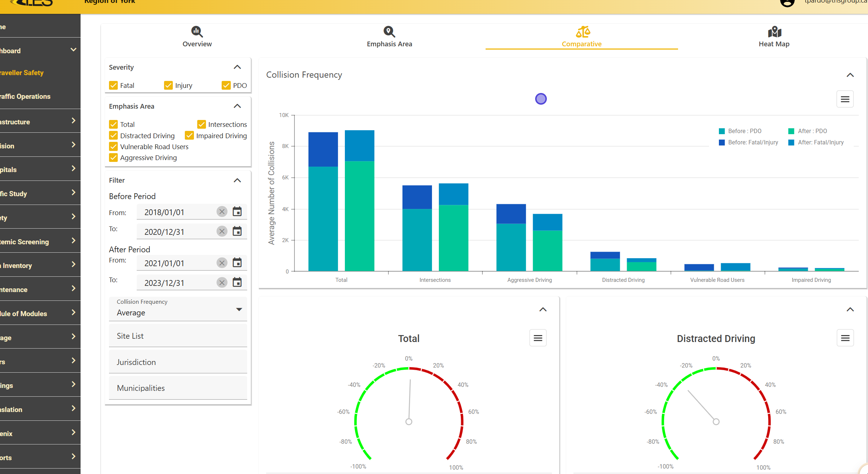The height and width of the screenshot is (474, 868).
Task: Open calendar for After Period To date
Action: click(237, 282)
